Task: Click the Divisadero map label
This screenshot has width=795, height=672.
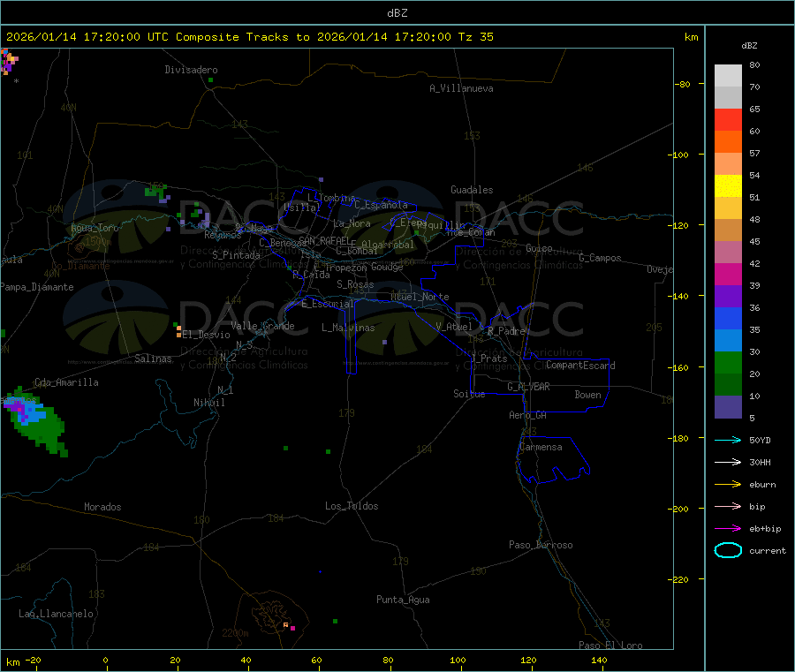Action: (x=191, y=70)
